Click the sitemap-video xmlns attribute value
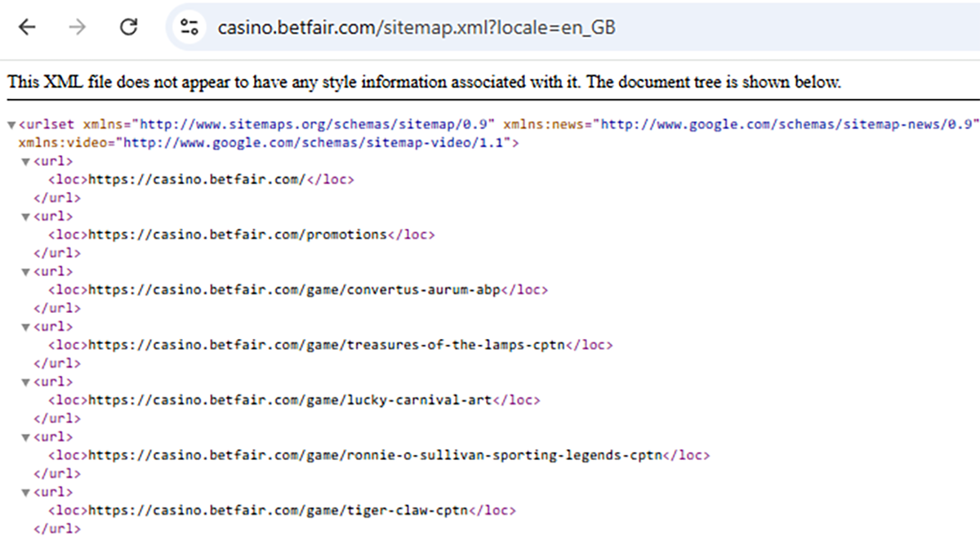This screenshot has width=980, height=536. (314, 143)
